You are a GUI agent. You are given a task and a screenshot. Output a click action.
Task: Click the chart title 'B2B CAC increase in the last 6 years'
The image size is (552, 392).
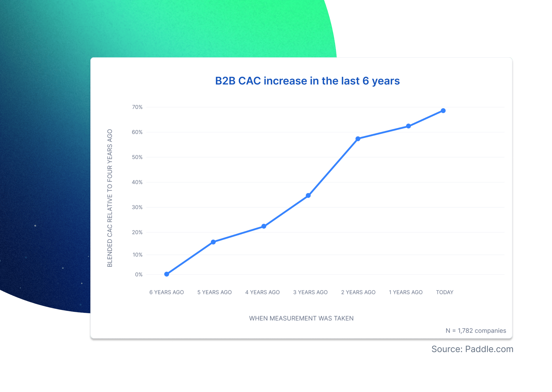[x=307, y=81]
